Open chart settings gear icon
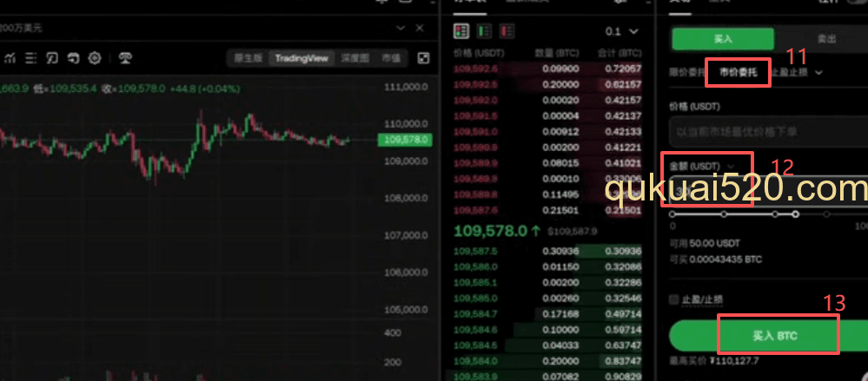Viewport: 868px width, 381px height. (95, 57)
